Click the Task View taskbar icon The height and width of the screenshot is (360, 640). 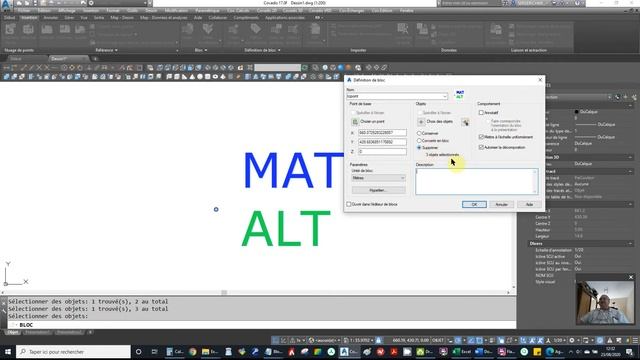(x=154, y=351)
